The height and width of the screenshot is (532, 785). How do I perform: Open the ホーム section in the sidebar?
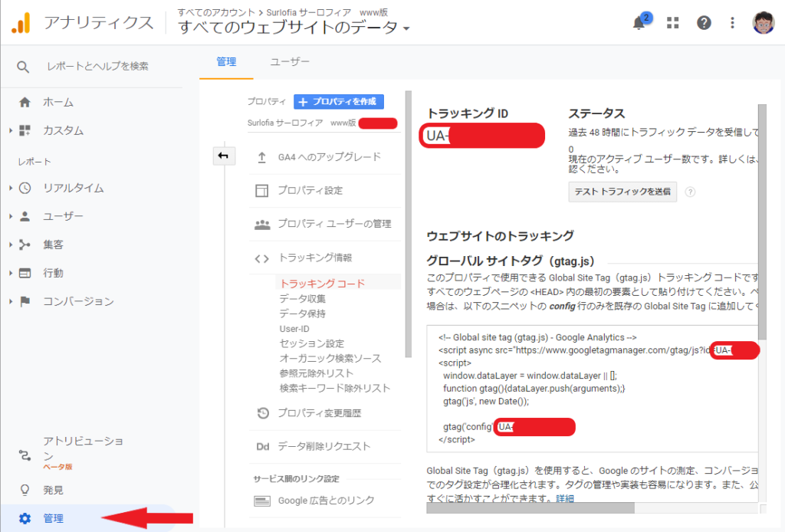tap(57, 101)
